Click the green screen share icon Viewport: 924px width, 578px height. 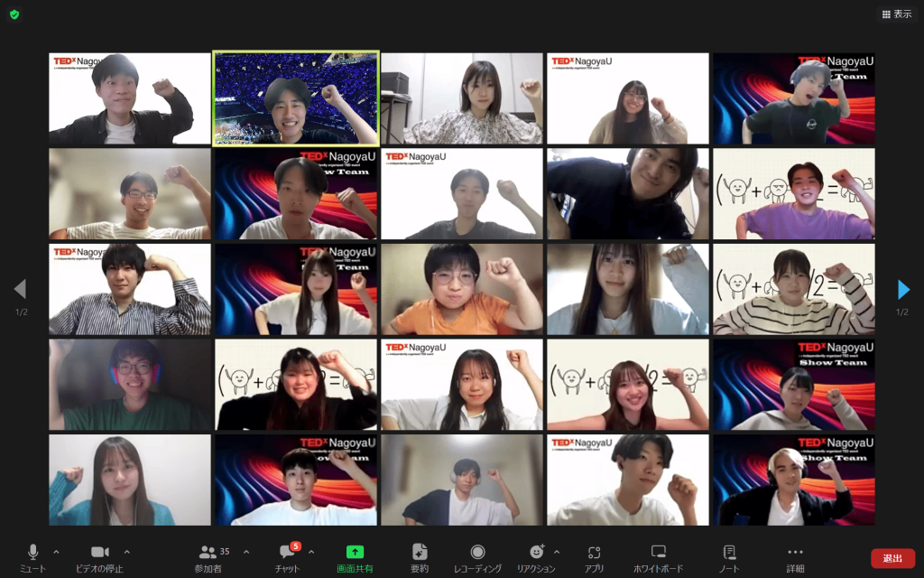coord(356,552)
